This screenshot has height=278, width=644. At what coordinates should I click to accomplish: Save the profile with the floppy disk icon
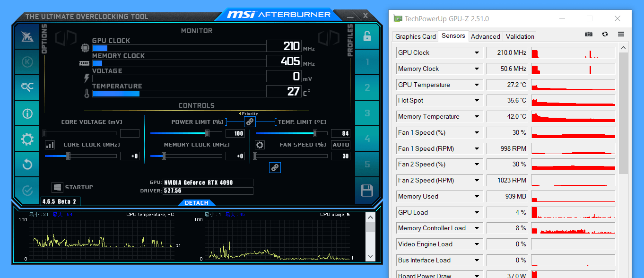click(367, 191)
